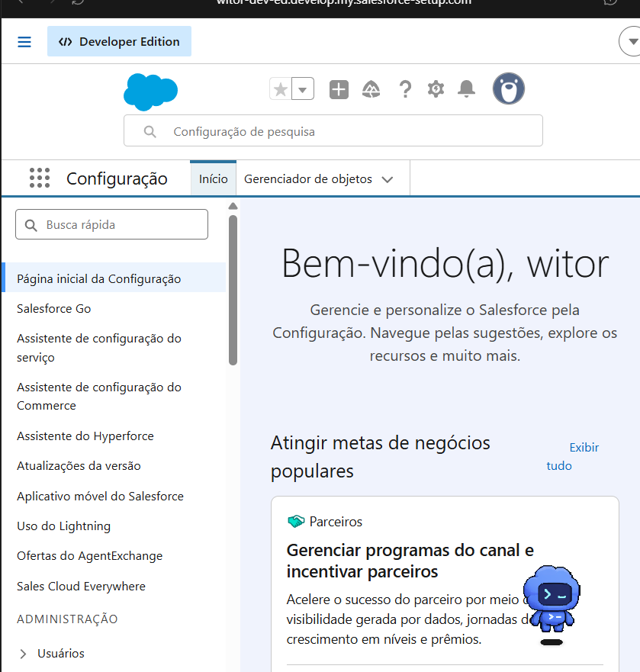
Task: Click the Bem-vindo(a), witor heading
Action: click(445, 264)
